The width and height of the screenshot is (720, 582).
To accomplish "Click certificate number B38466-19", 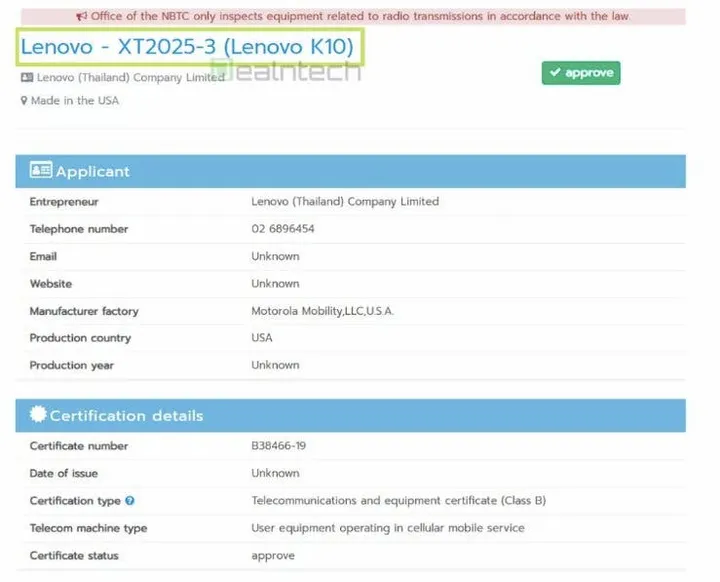I will [x=278, y=446].
